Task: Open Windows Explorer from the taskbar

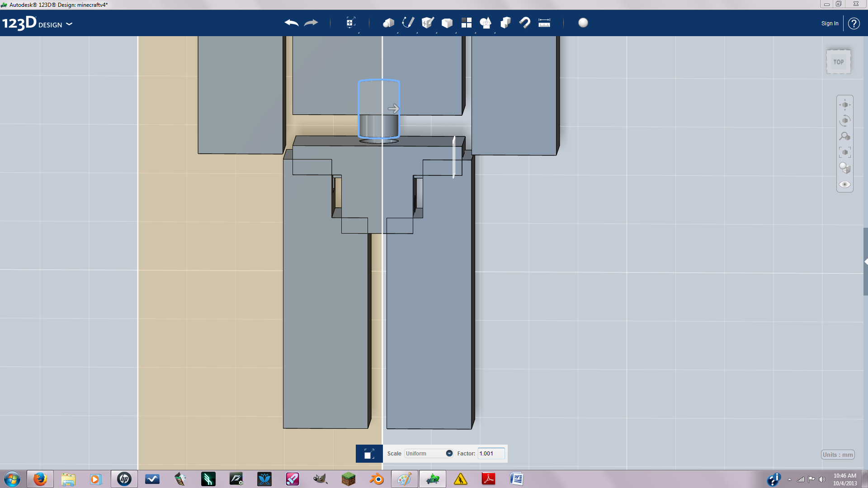Action: click(68, 479)
